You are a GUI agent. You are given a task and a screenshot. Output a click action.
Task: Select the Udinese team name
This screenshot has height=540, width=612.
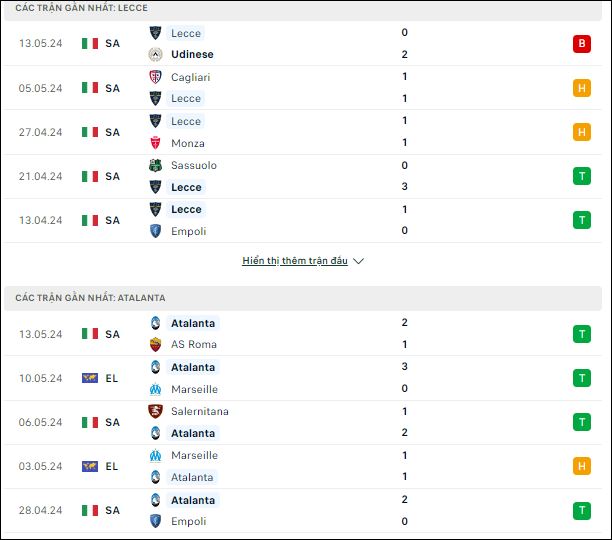click(192, 54)
